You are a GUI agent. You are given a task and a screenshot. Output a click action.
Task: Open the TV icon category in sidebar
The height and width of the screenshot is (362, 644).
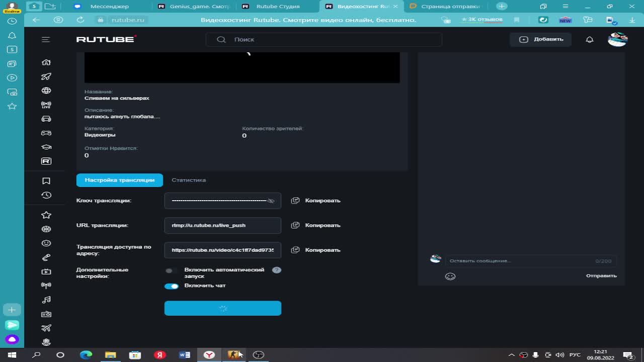tap(46, 271)
